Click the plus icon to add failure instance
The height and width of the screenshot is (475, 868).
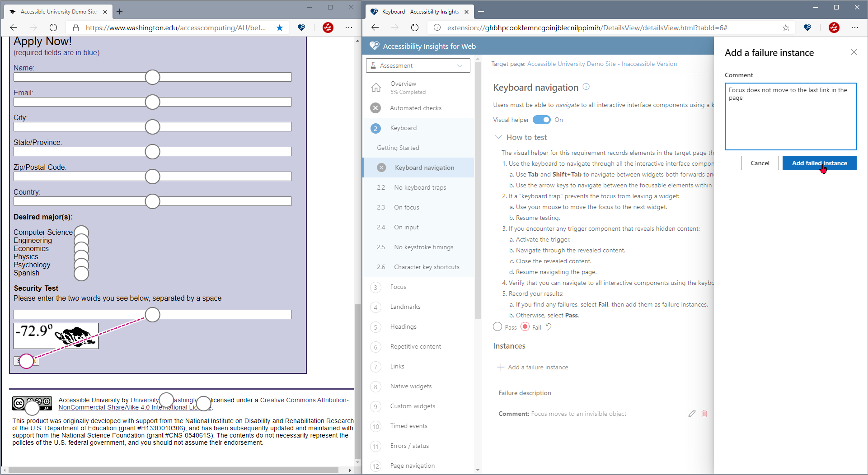click(x=501, y=367)
